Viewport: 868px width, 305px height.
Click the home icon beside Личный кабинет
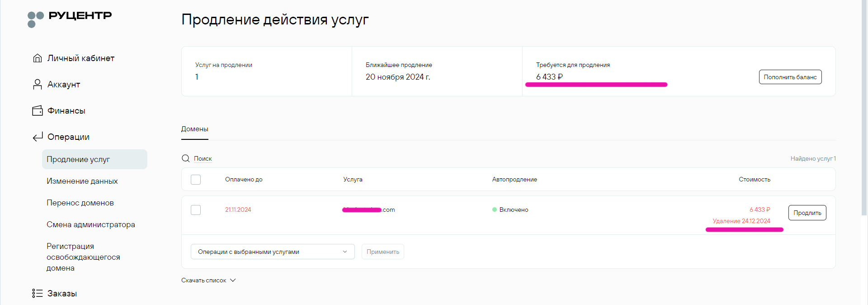point(38,58)
